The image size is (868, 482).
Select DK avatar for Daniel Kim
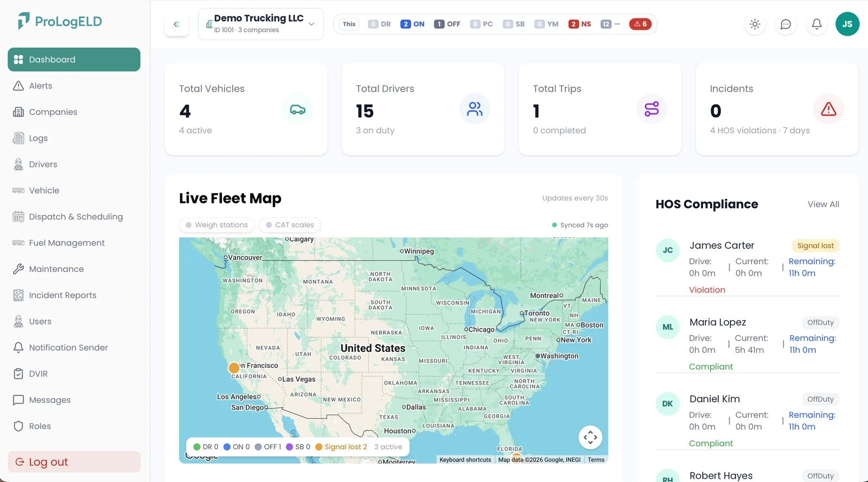coord(668,404)
